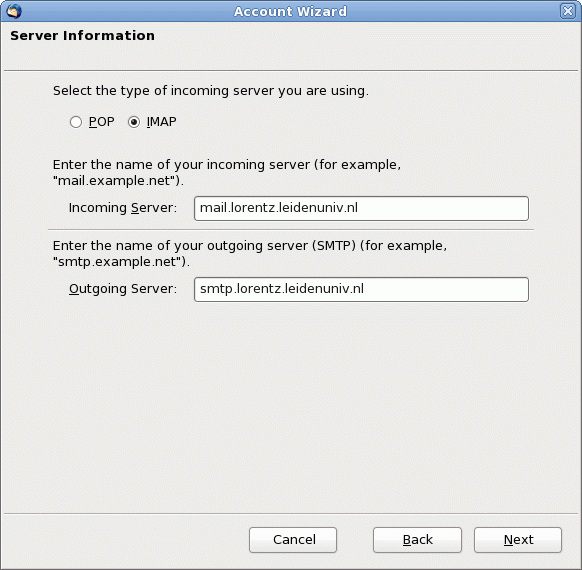Go Back to the previous wizard page
The image size is (582, 570).
click(417, 540)
